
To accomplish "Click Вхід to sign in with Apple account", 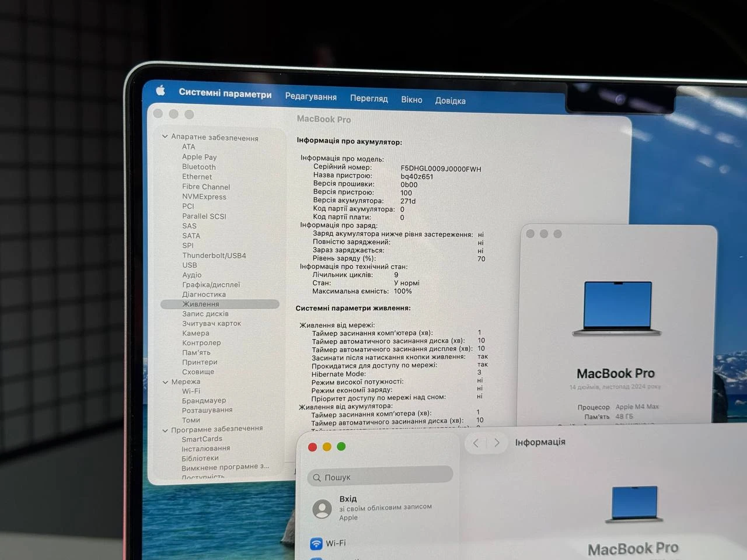I will 348,499.
